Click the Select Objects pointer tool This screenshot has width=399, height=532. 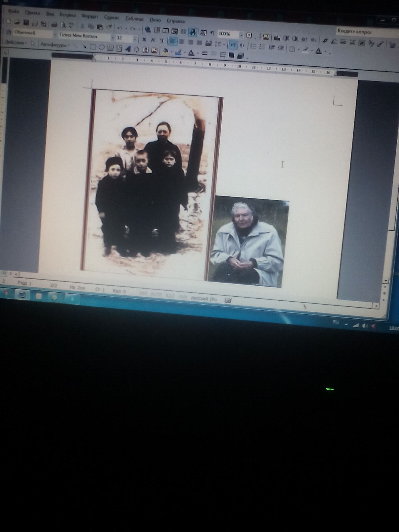pos(33,43)
